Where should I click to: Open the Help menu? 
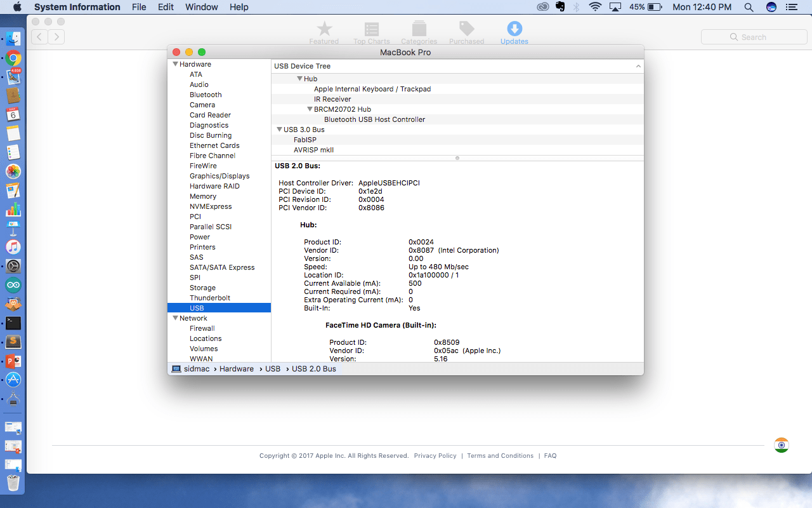[239, 7]
